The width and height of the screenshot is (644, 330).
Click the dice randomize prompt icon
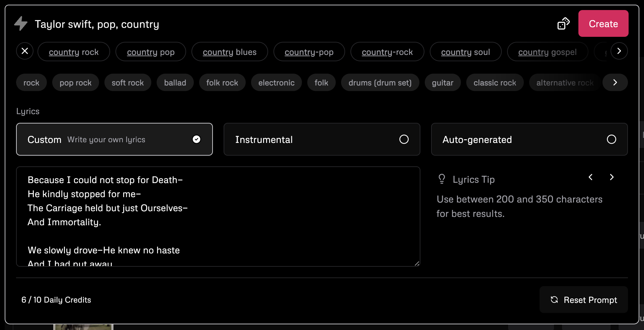click(x=563, y=24)
